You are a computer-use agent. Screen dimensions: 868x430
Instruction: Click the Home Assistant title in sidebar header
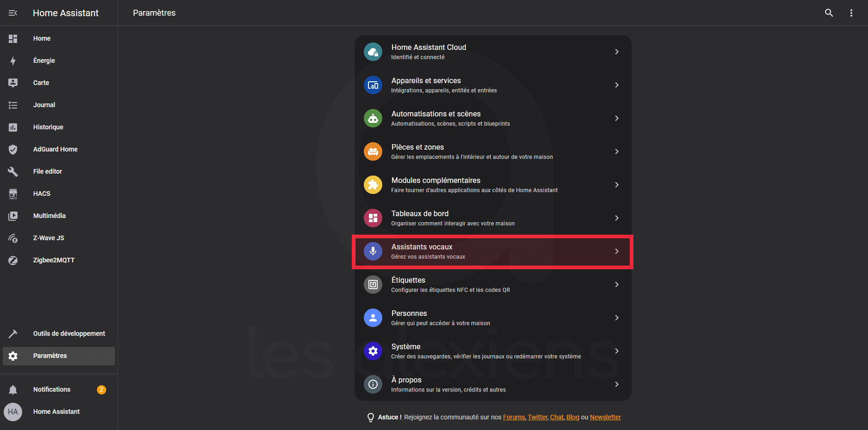pyautogui.click(x=66, y=13)
